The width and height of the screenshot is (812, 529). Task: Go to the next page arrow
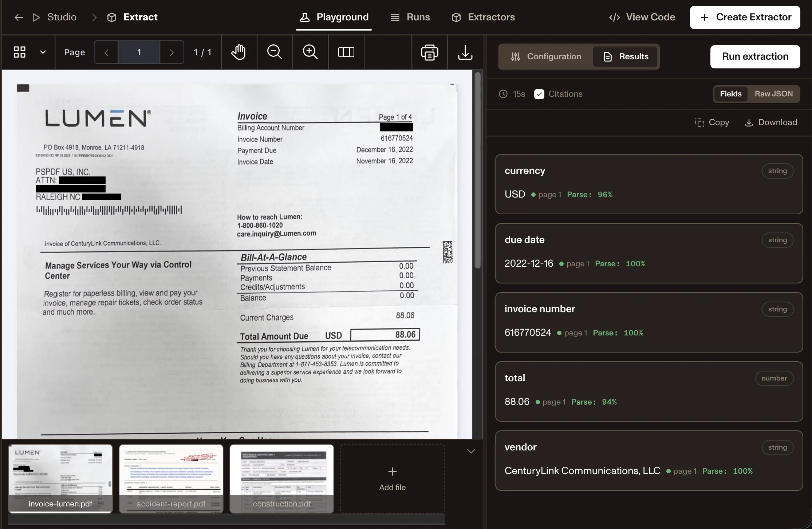pos(172,52)
